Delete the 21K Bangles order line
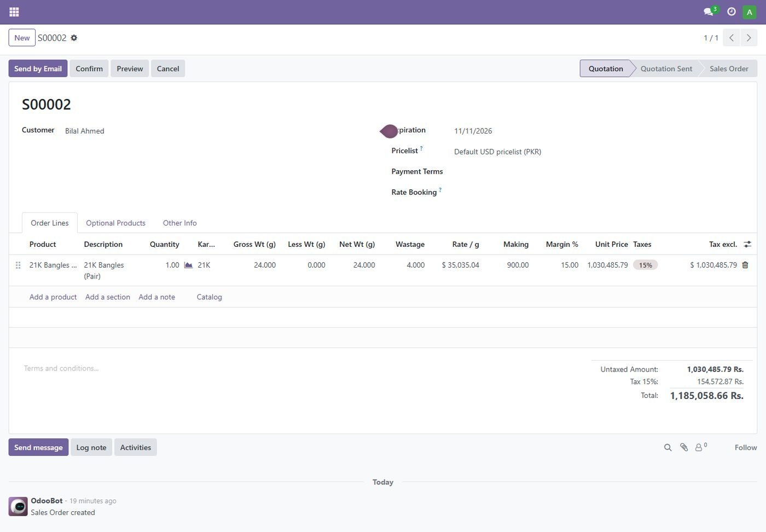This screenshot has height=532, width=766. click(745, 265)
